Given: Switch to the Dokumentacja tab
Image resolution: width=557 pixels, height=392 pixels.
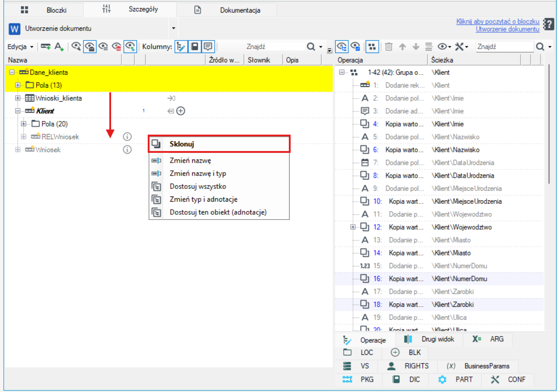Looking at the screenshot, I should pyautogui.click(x=226, y=10).
